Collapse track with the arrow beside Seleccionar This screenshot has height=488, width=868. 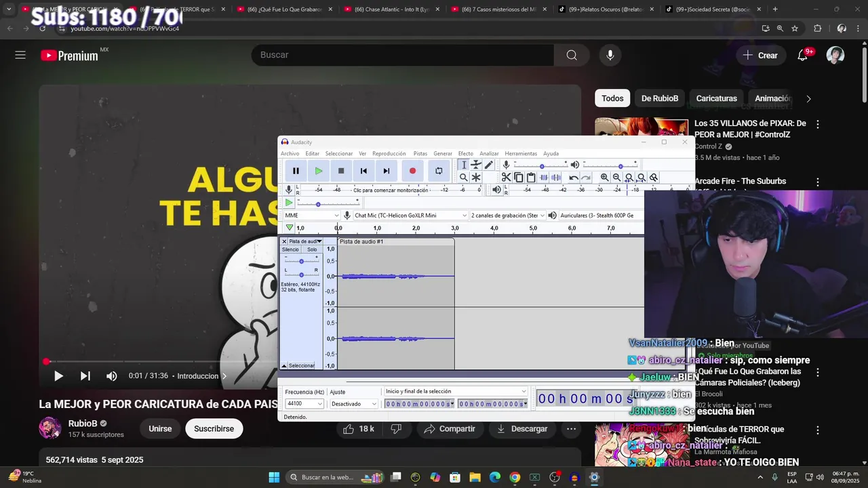[284, 366]
